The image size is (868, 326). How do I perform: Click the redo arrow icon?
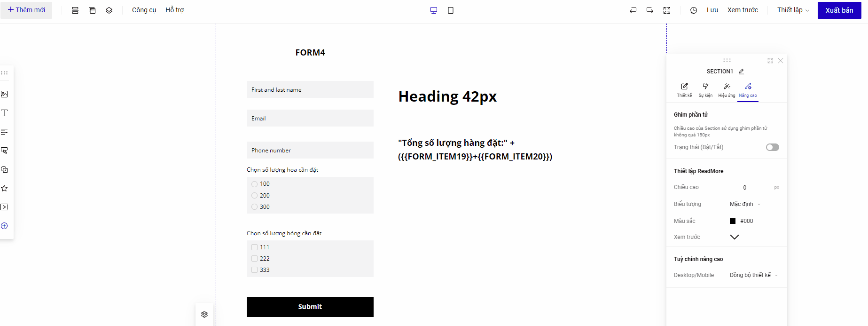coord(650,10)
